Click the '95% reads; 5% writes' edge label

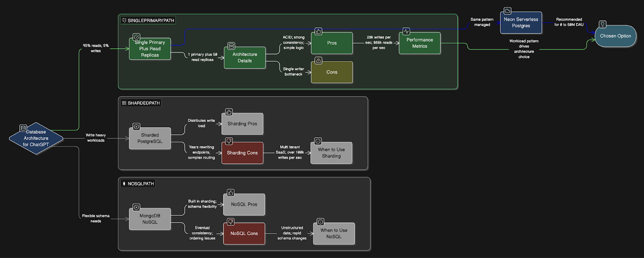coord(96,48)
